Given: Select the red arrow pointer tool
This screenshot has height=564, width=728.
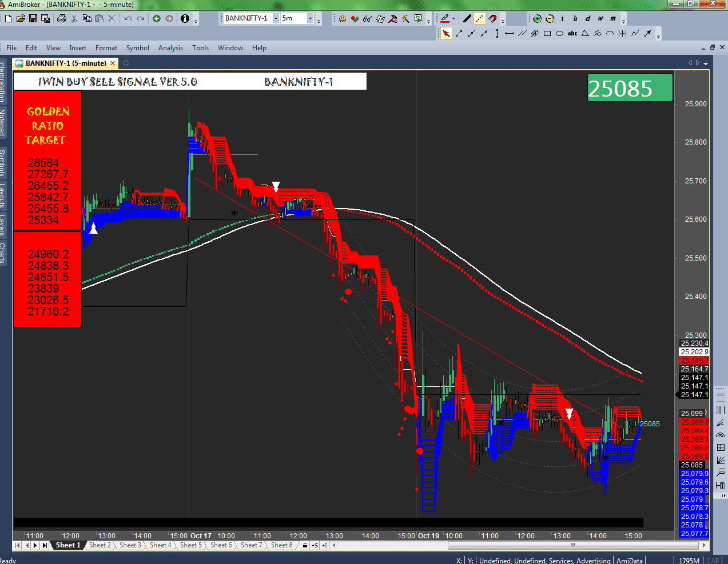Looking at the screenshot, I should [x=446, y=33].
